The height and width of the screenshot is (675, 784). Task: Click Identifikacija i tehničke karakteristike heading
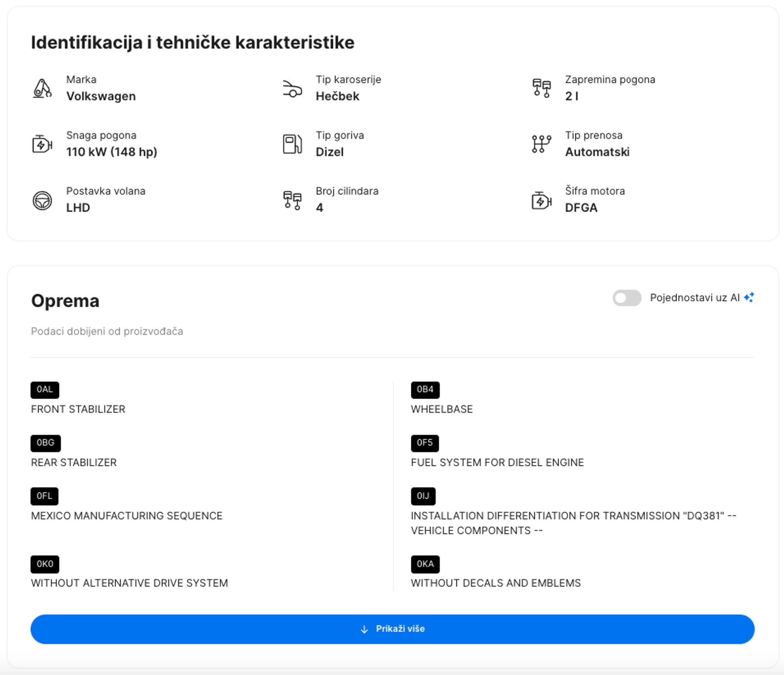coord(193,42)
